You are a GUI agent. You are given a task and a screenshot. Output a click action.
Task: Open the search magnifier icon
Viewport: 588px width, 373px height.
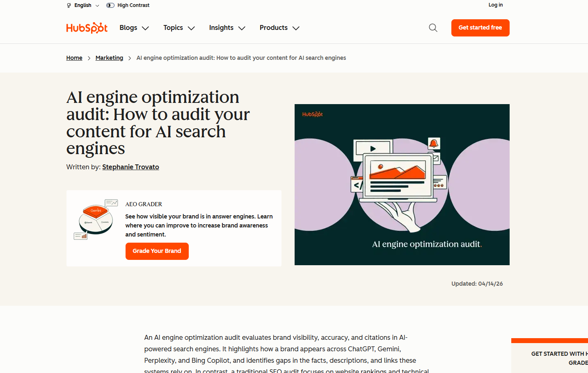click(x=433, y=28)
